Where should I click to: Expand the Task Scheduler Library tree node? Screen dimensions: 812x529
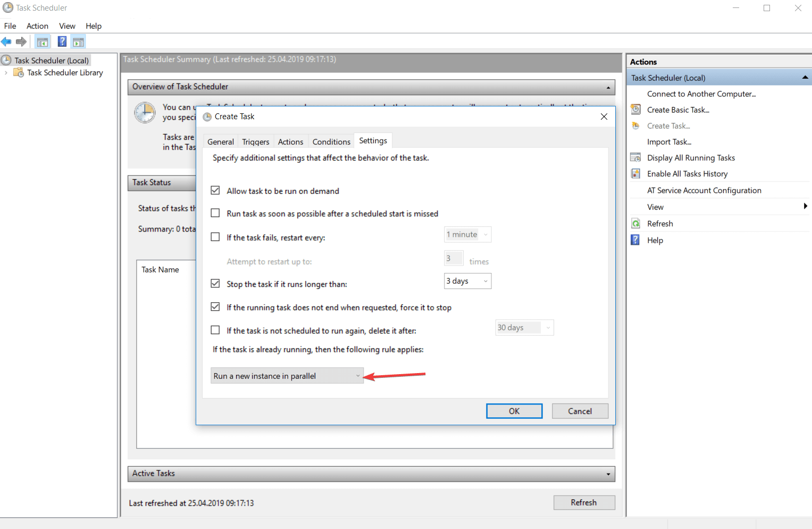(6, 73)
